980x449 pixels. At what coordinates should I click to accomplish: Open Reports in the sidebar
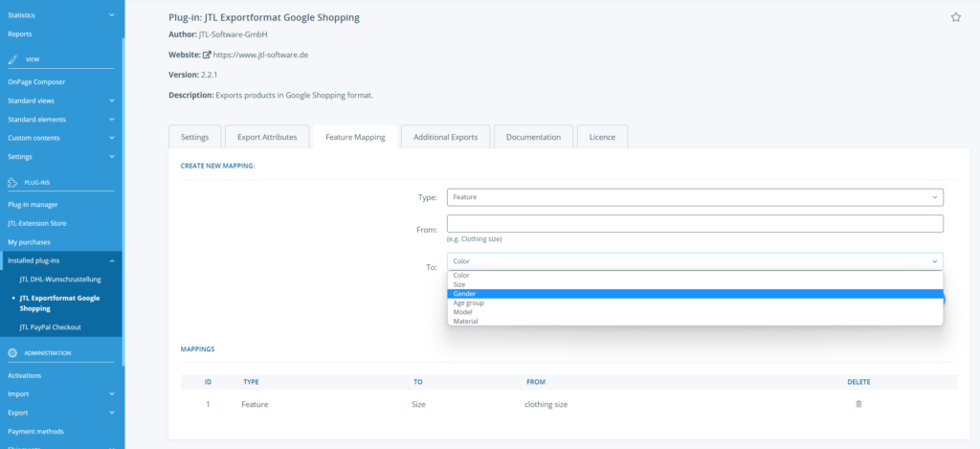click(19, 34)
